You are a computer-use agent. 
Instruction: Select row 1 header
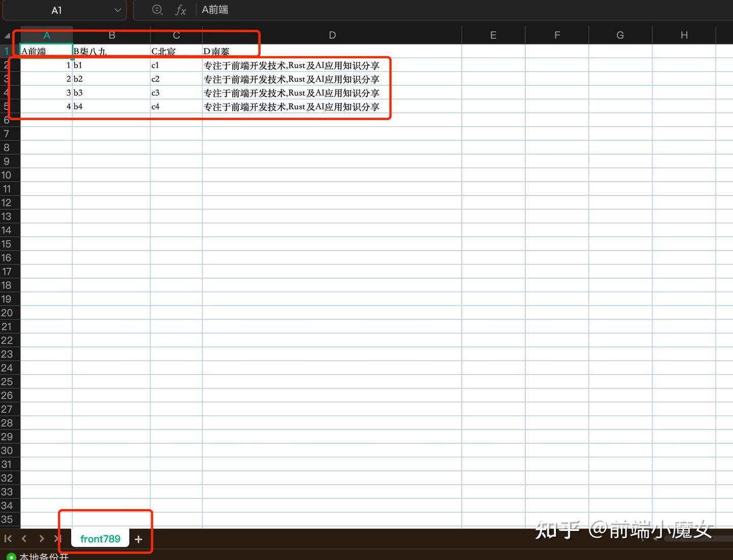point(8,51)
